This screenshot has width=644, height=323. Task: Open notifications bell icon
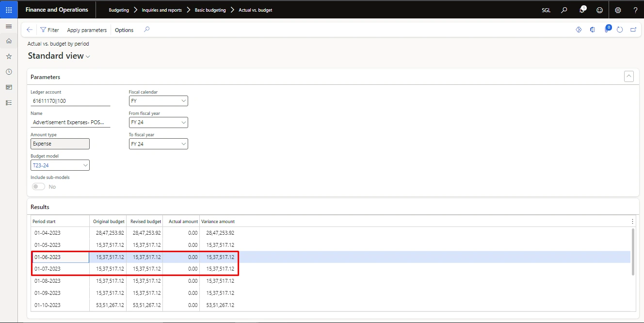click(582, 10)
